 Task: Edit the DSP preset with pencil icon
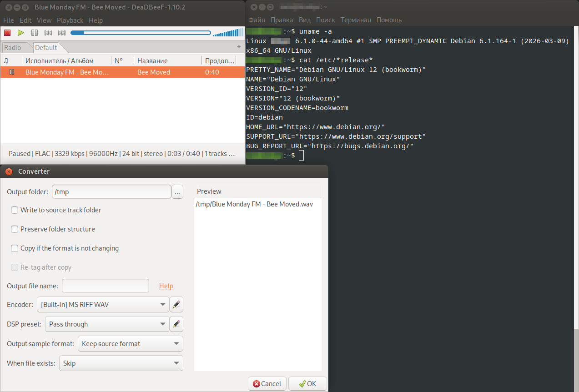tap(176, 324)
